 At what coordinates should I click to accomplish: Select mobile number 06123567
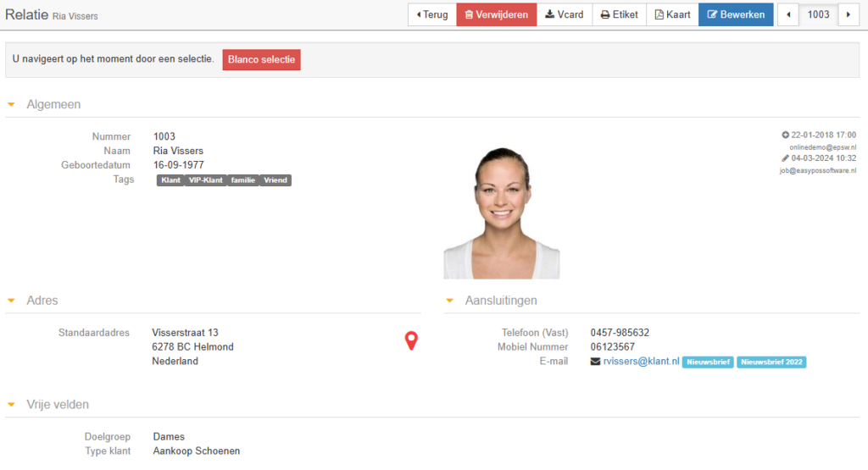(612, 347)
